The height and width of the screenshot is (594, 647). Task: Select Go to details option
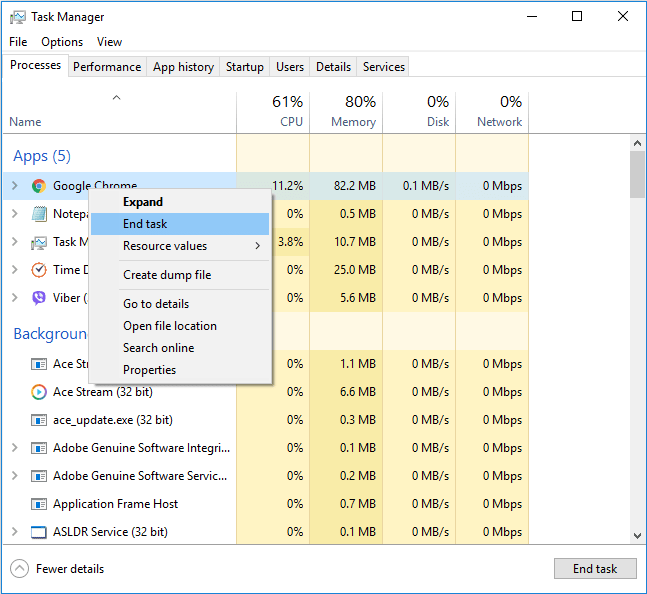180,304
